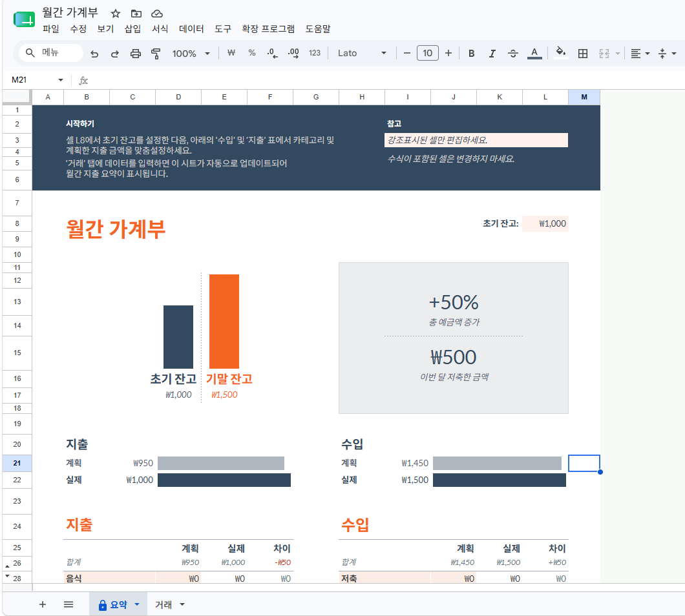The height and width of the screenshot is (616, 685).
Task: Select column M header
Action: click(584, 97)
